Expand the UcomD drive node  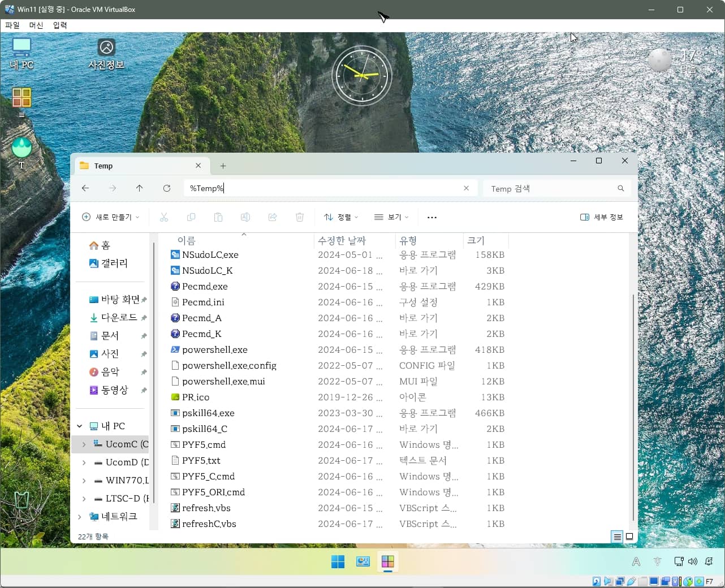point(84,462)
